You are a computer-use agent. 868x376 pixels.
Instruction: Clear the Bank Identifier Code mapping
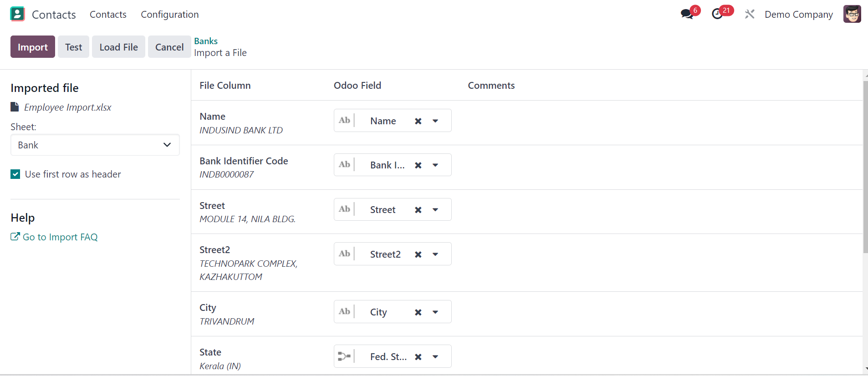(x=418, y=165)
